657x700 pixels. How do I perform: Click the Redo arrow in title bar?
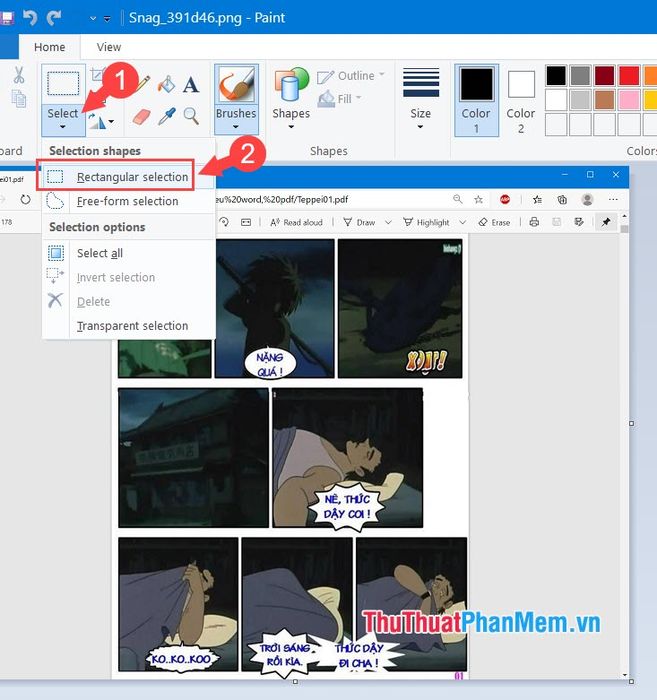(54, 18)
